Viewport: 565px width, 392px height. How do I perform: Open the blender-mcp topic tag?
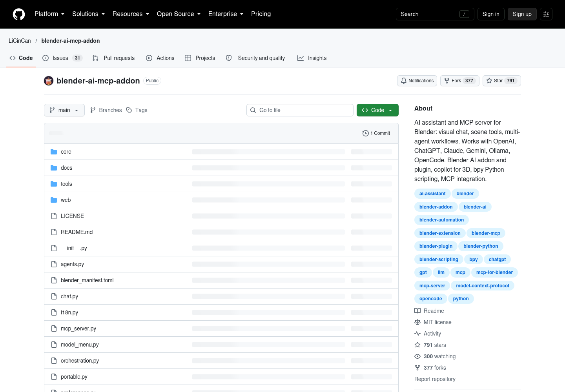click(486, 233)
